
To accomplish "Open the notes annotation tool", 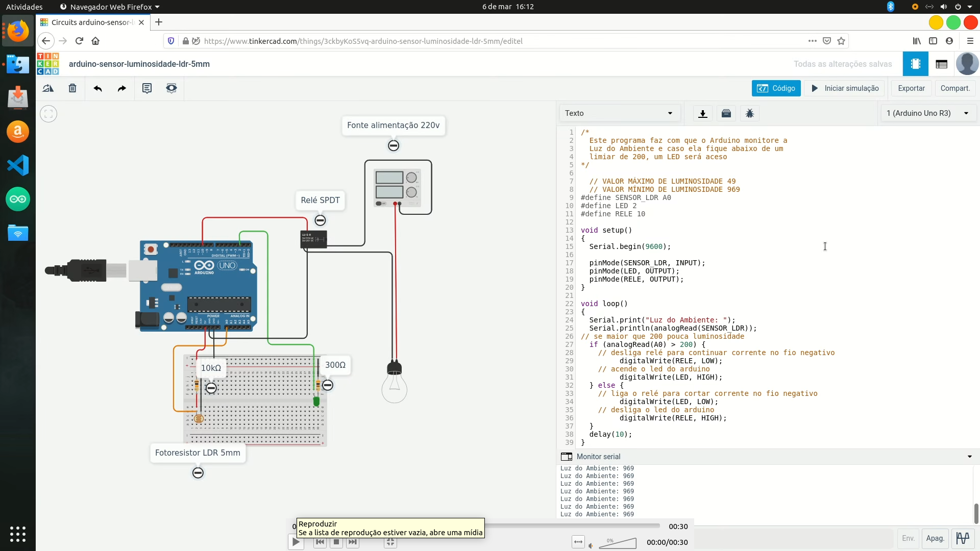I will [147, 88].
